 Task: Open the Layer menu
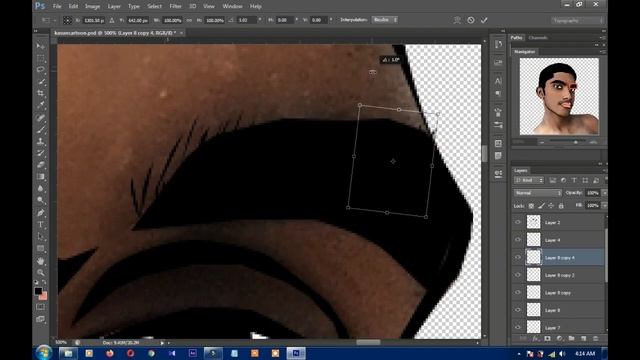(x=114, y=6)
